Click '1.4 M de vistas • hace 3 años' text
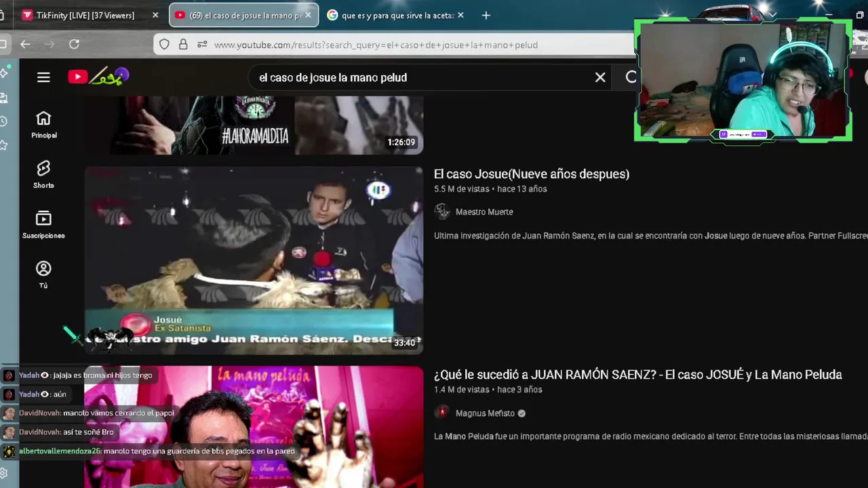The height and width of the screenshot is (488, 868). 488,390
